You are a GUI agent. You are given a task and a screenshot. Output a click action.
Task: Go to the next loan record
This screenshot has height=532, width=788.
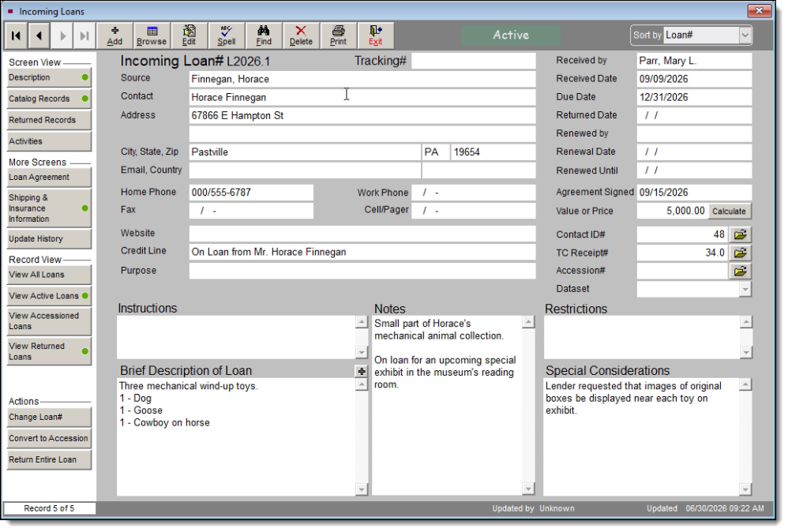(x=62, y=36)
